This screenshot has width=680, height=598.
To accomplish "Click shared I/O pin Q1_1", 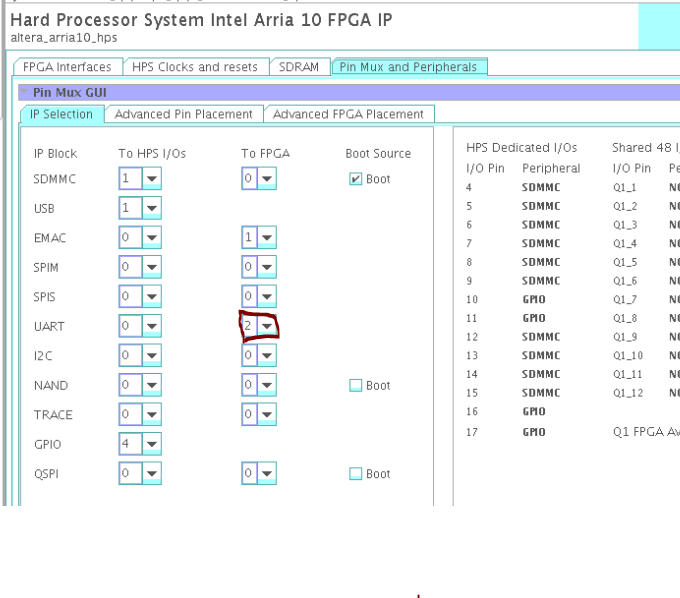I will [624, 187].
